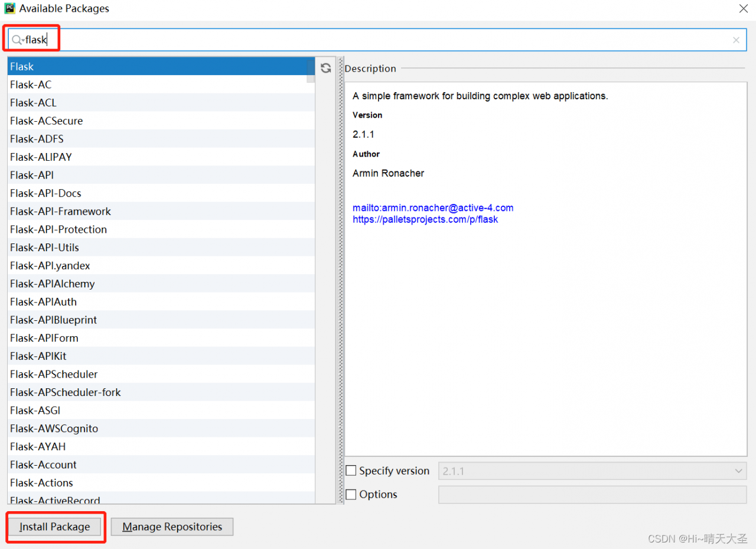Close the Available Packages dialog

click(744, 8)
